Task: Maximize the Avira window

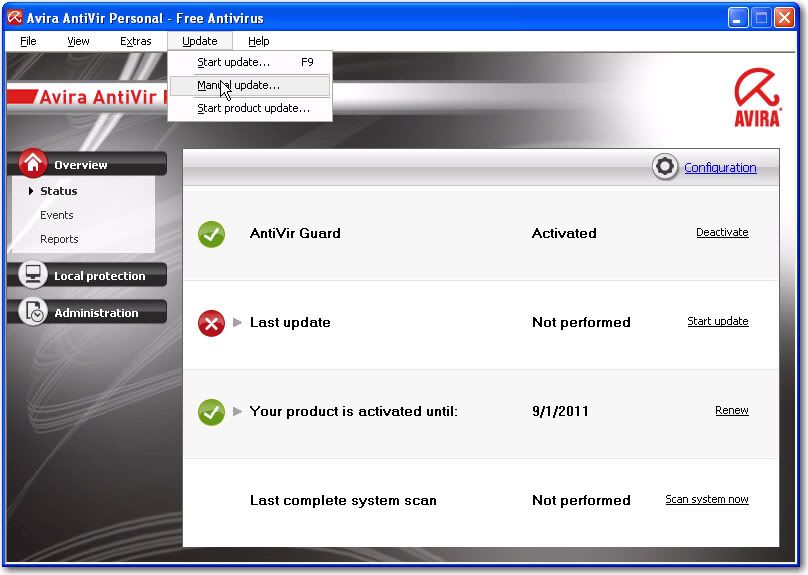Action: (x=761, y=18)
